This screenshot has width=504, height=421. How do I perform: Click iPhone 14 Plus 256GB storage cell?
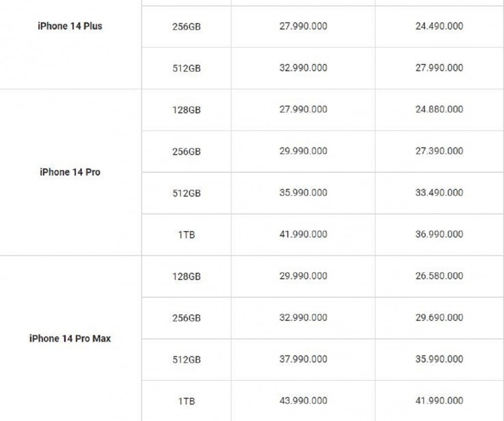186,26
